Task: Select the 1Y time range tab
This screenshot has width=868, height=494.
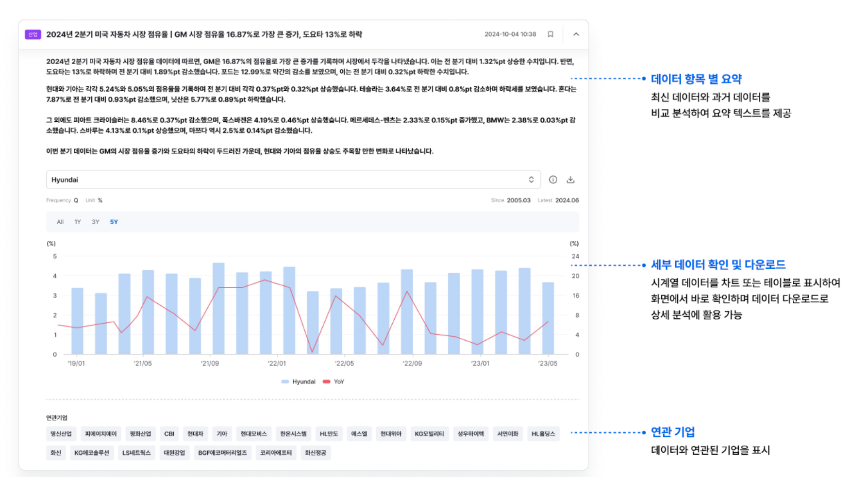Action: (77, 222)
